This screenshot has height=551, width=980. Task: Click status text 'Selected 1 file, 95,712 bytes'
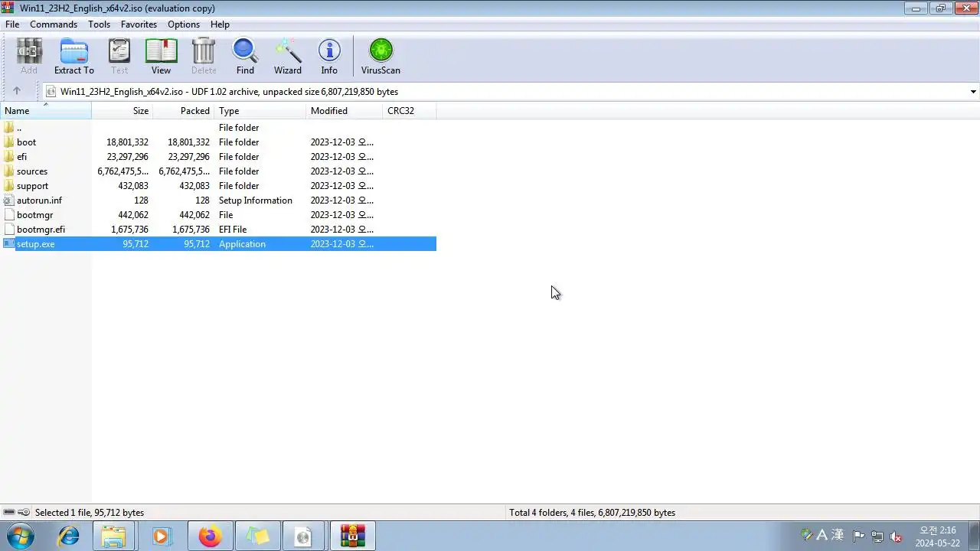(90, 513)
